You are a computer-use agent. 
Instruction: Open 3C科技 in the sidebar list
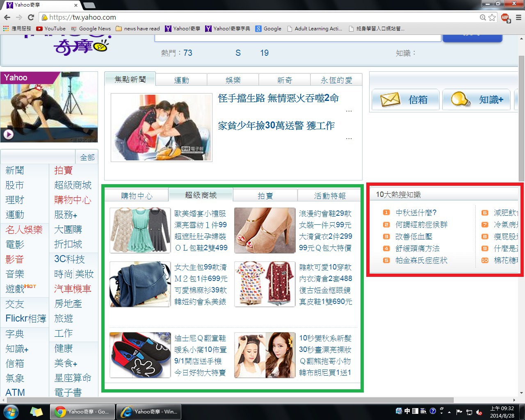click(69, 259)
